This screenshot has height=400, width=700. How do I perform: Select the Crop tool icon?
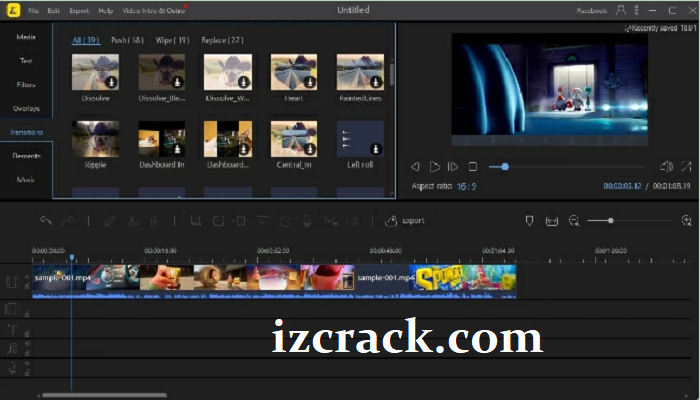click(x=196, y=221)
